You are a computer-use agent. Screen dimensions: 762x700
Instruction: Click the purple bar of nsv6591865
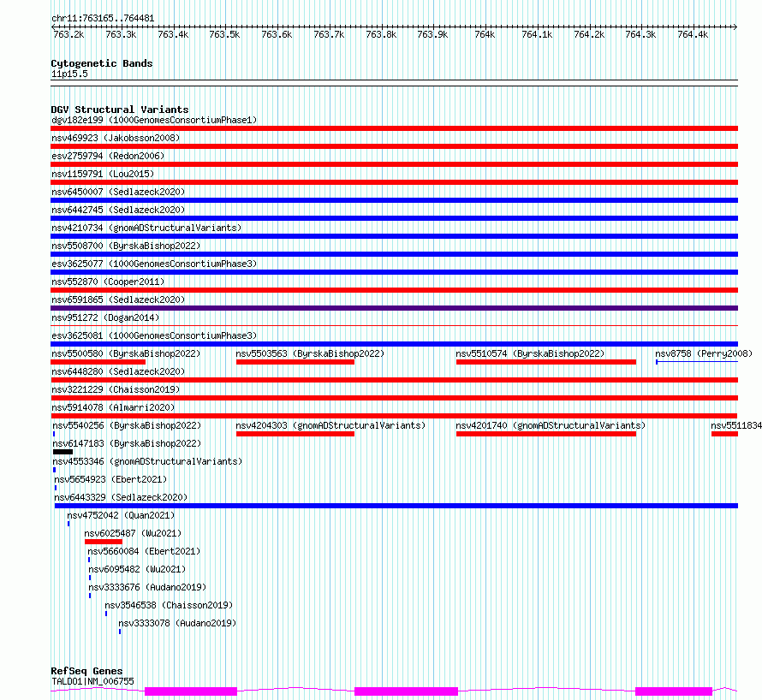coord(394,308)
